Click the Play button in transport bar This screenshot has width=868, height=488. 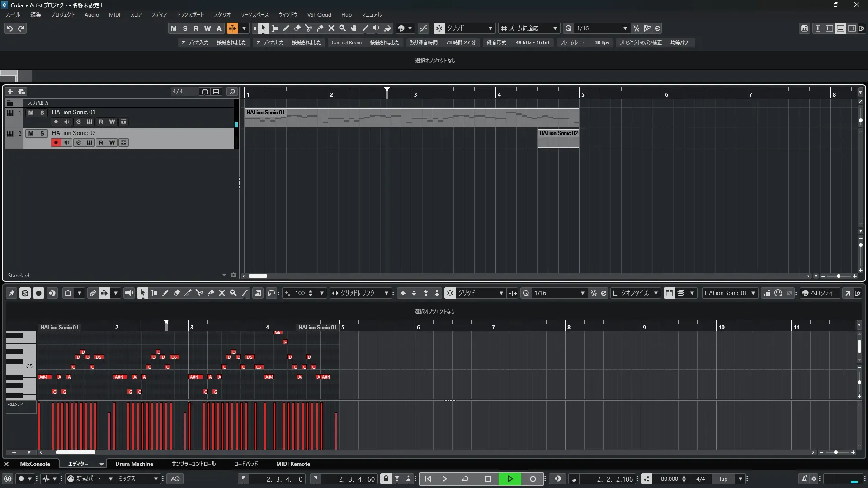point(510,479)
